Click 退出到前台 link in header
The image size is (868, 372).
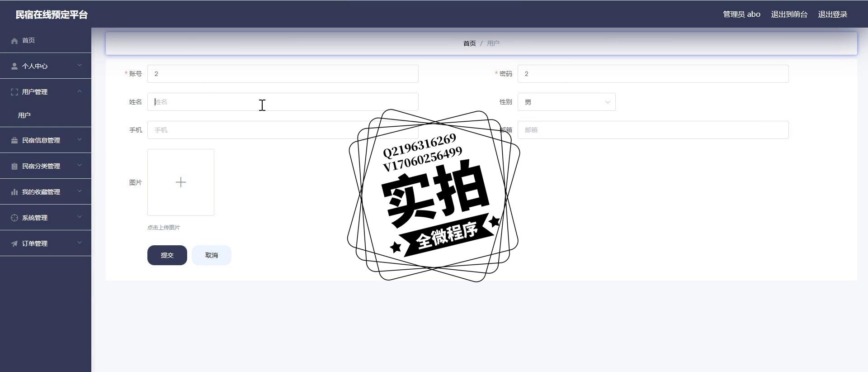pyautogui.click(x=789, y=14)
